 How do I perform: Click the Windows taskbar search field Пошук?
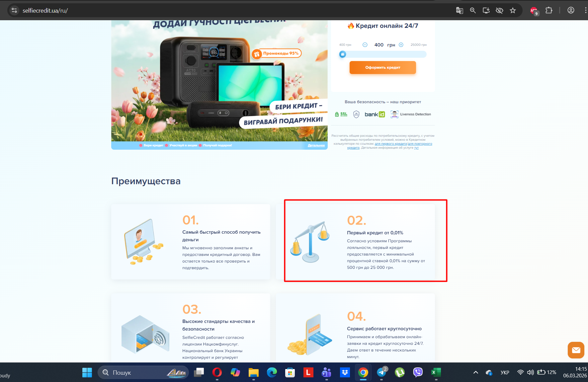point(143,372)
